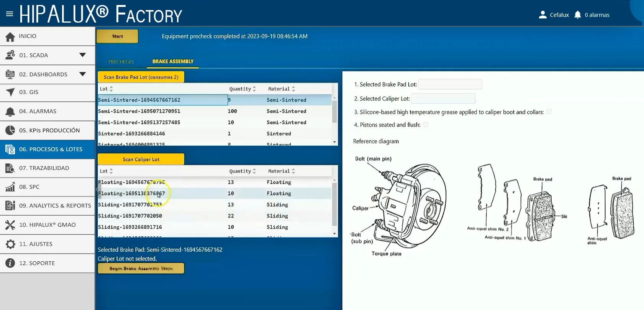
Task: Select lot Semi-Sintered-1695071270951
Action: (x=215, y=111)
